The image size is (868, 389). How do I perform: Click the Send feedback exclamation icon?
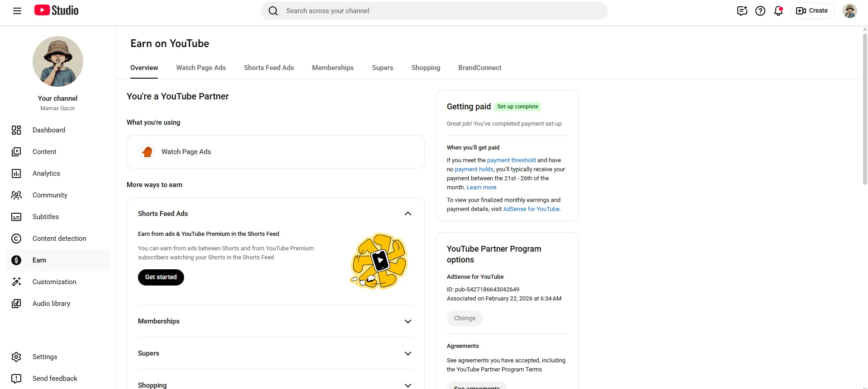16,379
